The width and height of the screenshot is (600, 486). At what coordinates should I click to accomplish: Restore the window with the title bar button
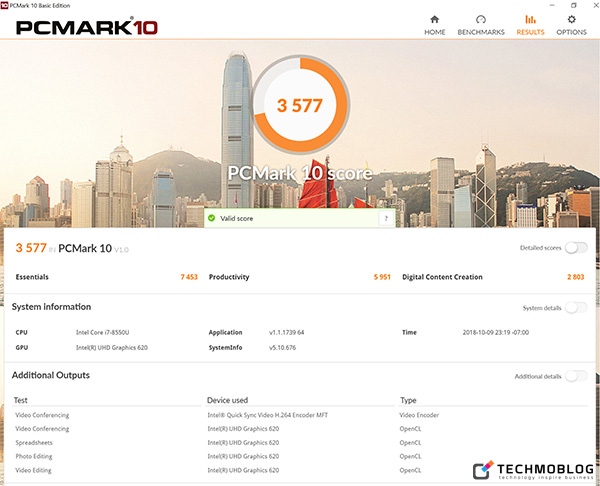click(574, 5)
